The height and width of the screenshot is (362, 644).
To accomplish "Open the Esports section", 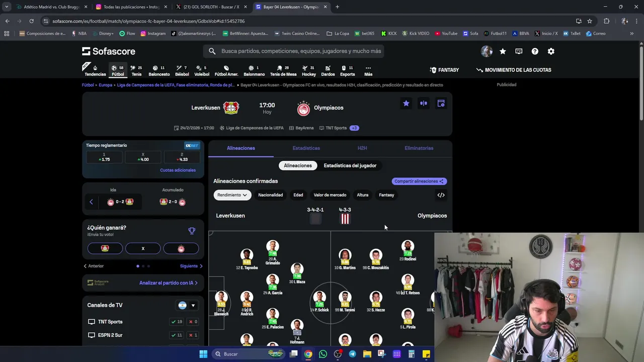I will 347,70.
